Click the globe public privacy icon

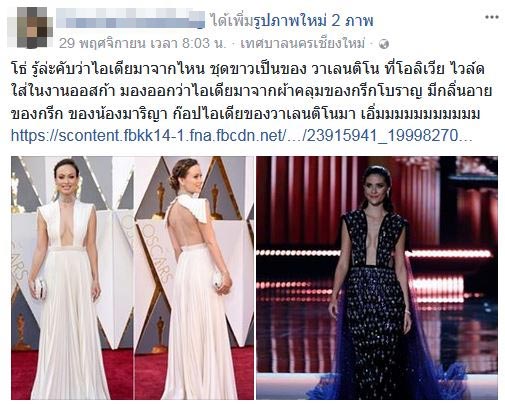[x=384, y=44]
